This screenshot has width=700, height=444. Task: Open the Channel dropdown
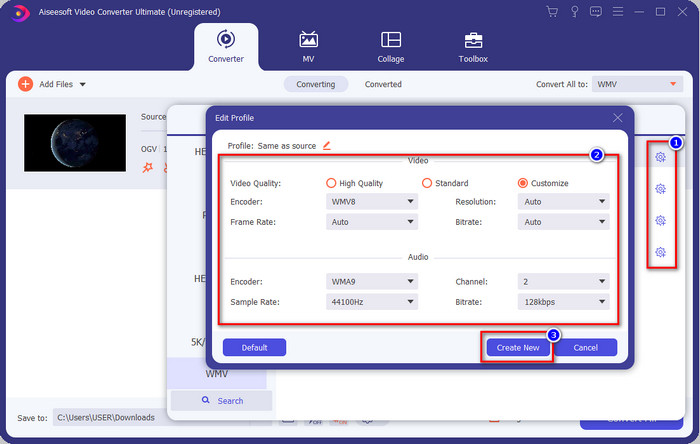point(563,282)
